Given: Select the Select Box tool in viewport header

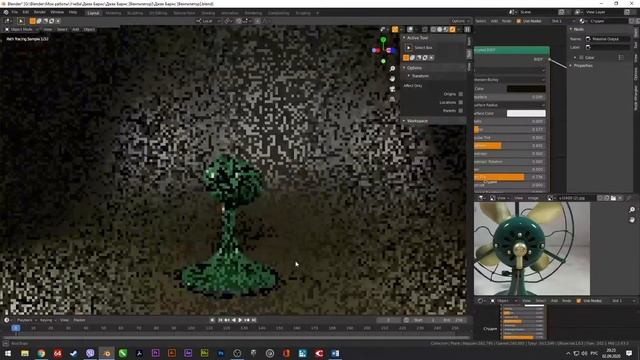Looking at the screenshot, I should tap(21, 21).
